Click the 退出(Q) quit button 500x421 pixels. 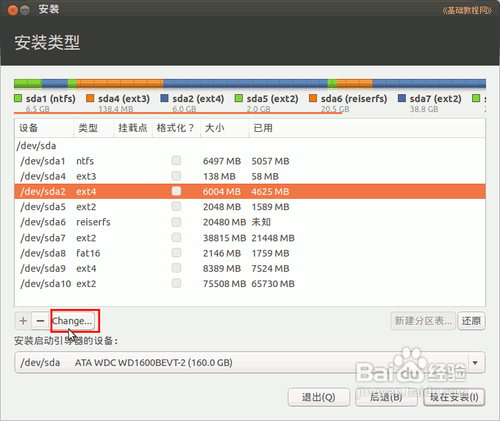tap(319, 397)
